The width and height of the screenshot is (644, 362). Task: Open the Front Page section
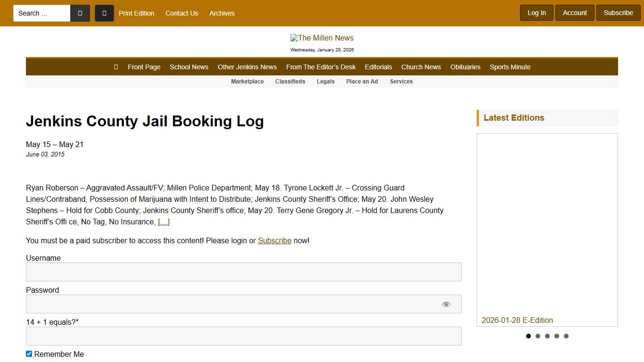coord(144,67)
